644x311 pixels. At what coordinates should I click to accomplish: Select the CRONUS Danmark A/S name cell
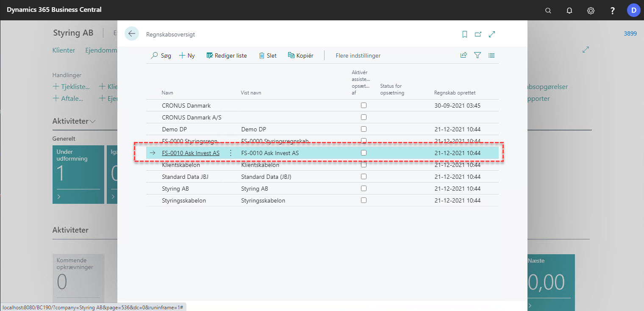192,117
